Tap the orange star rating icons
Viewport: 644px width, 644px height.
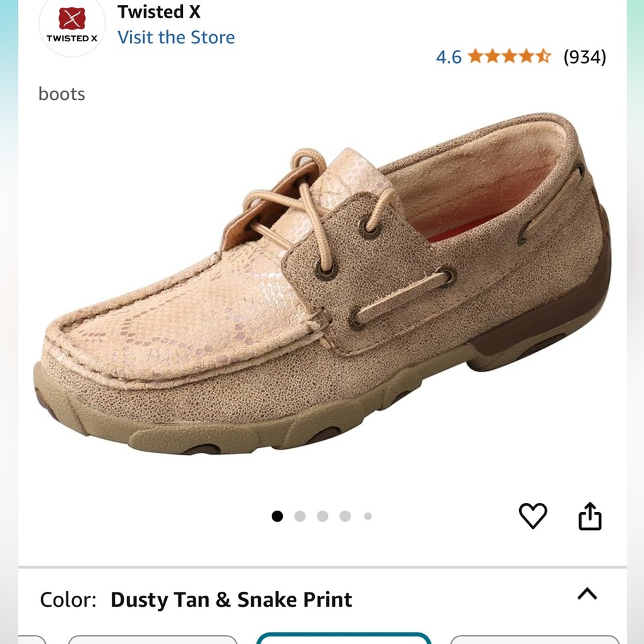[509, 57]
